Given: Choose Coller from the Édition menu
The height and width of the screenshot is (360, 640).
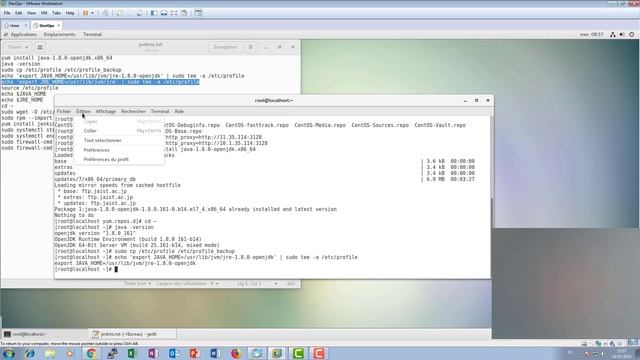Looking at the screenshot, I should (120, 131).
